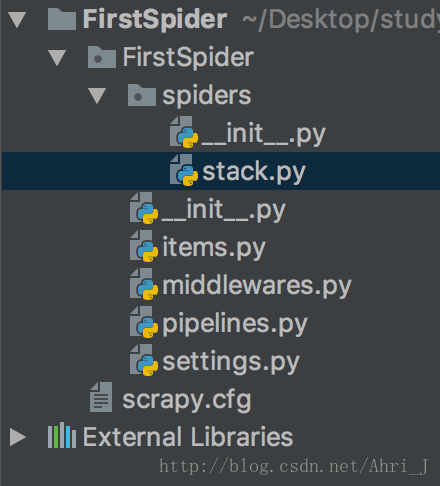Select __init__.py inside spiders folder
The image size is (440, 486).
pos(263,134)
